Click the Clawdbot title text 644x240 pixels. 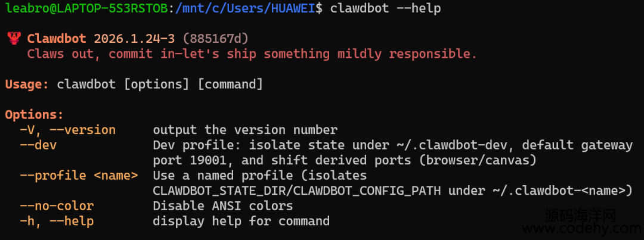click(57, 39)
